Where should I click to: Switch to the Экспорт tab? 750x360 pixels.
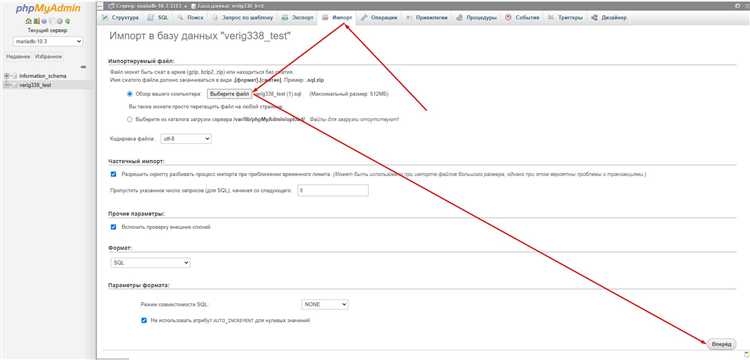(x=299, y=18)
